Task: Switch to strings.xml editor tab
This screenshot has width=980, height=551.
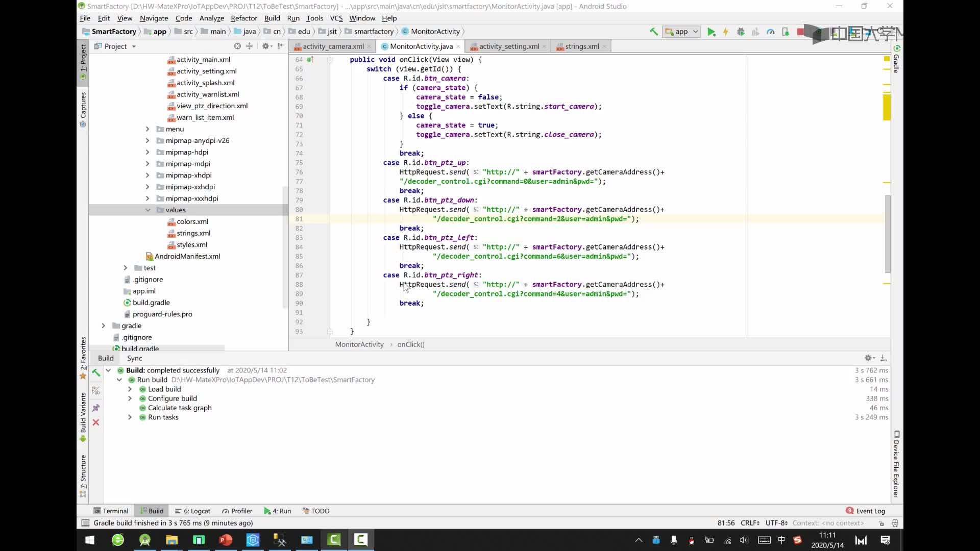Action: tap(582, 46)
